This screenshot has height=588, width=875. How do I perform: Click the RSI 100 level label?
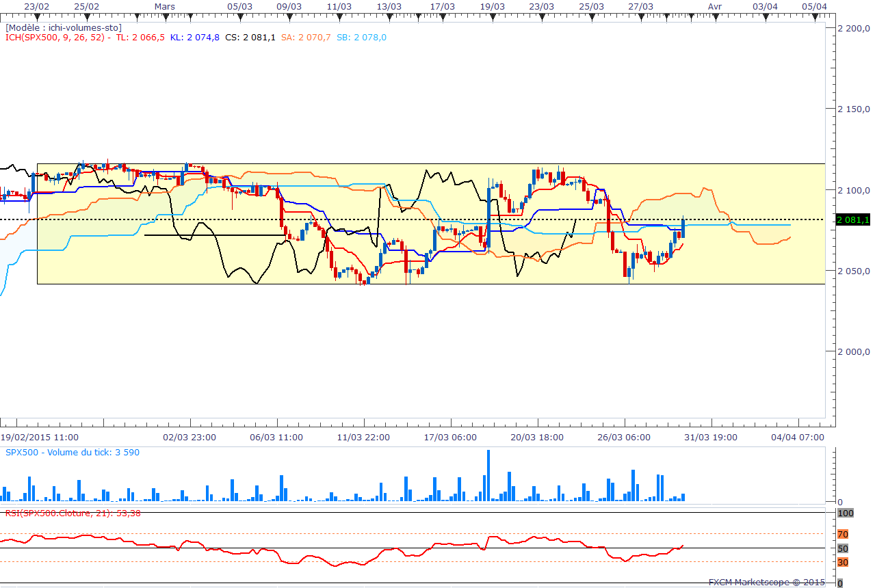coord(844,513)
